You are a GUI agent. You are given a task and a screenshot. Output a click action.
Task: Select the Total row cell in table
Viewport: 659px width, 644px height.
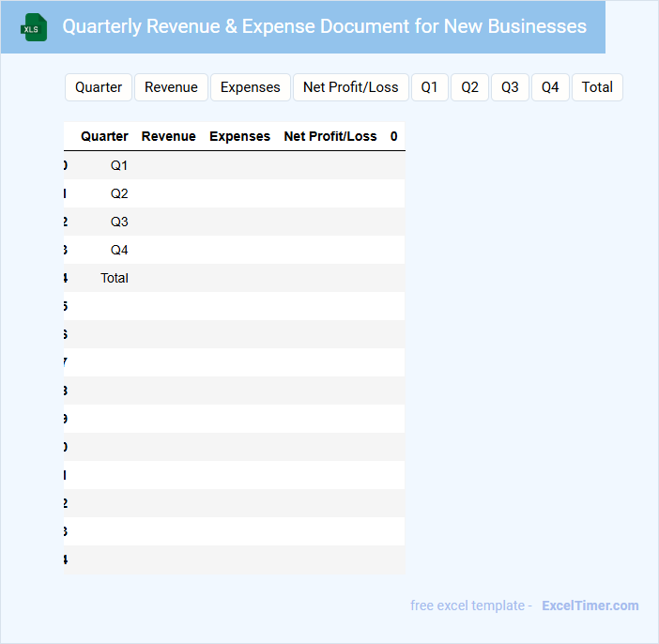(115, 278)
